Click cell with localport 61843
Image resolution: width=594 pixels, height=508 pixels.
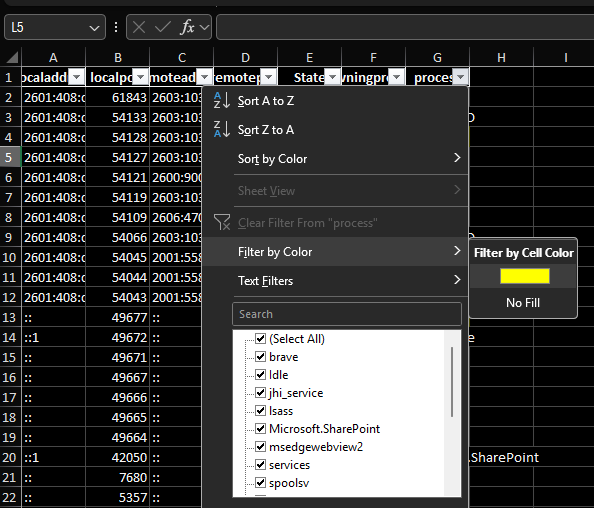118,97
